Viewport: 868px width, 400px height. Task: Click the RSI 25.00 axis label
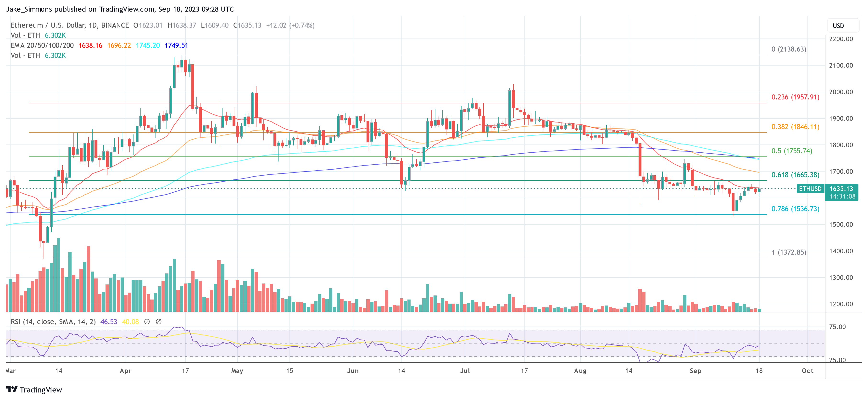837,360
